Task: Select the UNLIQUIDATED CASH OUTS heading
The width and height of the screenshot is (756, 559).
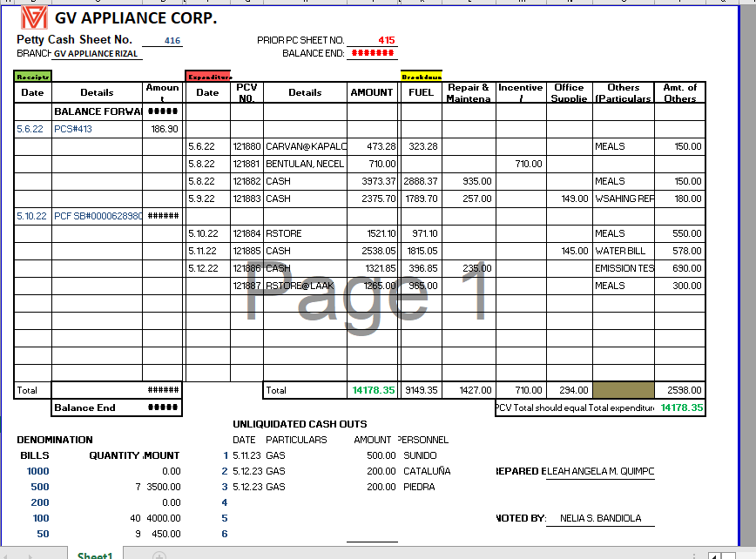Action: (x=300, y=424)
